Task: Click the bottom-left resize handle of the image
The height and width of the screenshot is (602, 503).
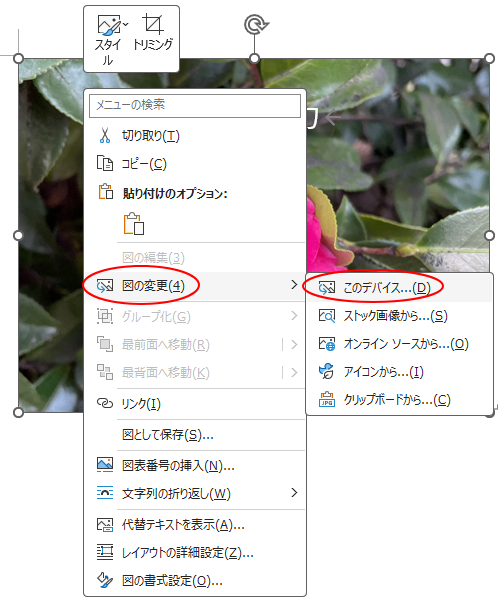Action: pos(18,412)
